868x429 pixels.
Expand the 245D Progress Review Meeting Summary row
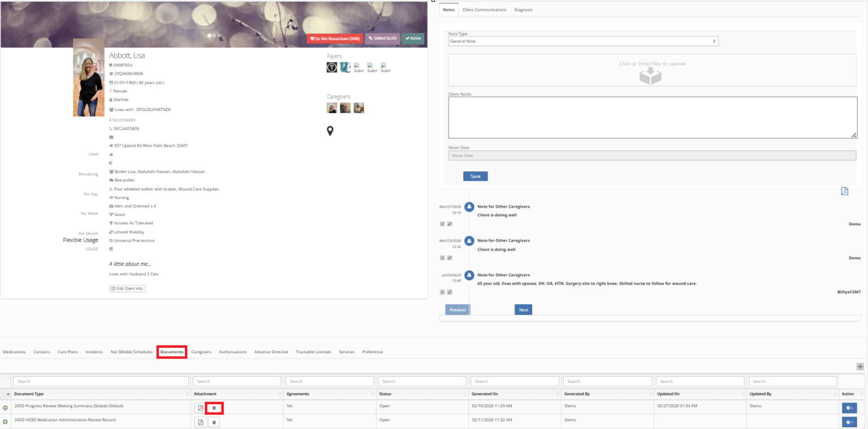tap(5, 408)
